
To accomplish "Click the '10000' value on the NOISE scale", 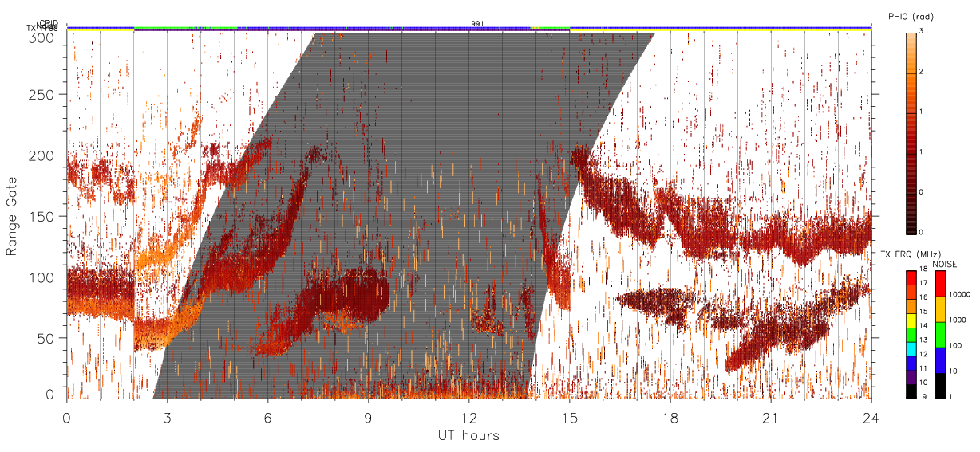I will (960, 294).
